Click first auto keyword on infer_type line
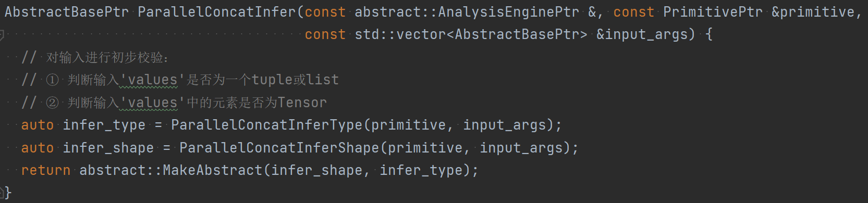Screen dimensions: 868x203 click(x=37, y=125)
